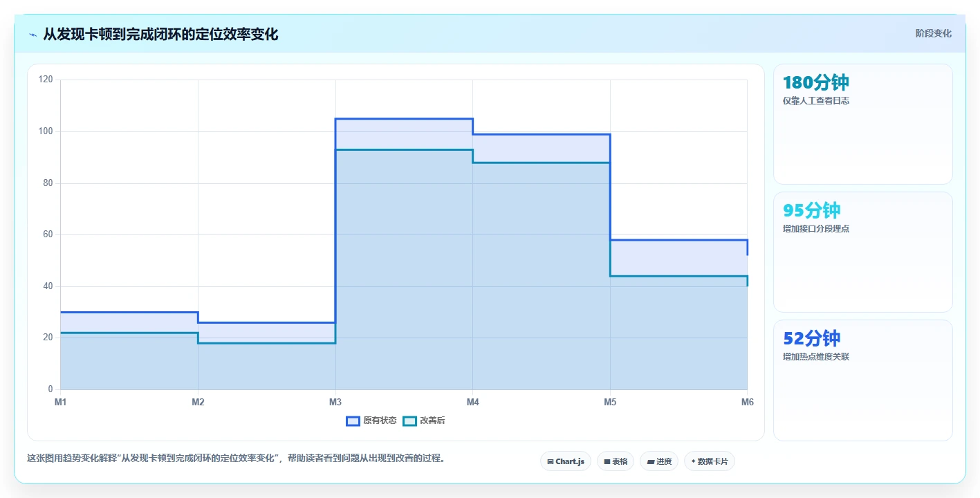Open the 95分钟 data card
This screenshot has width=980, height=498.
click(862, 252)
